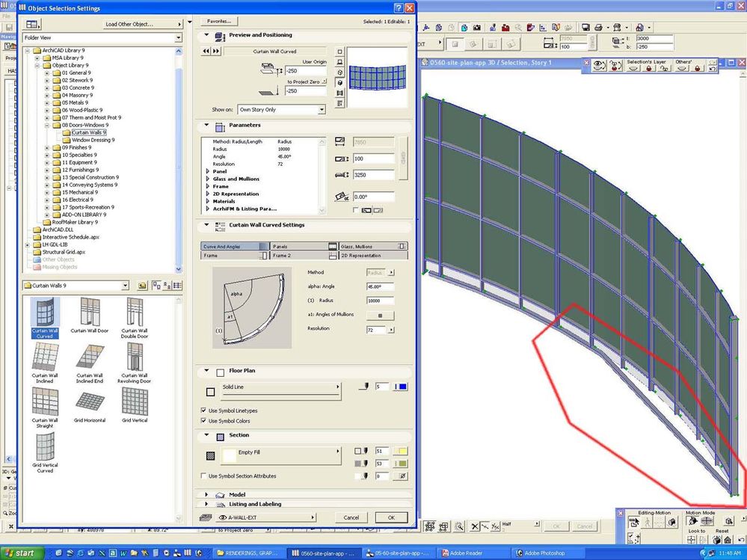Confirm settings with OK button
747x560 pixels.
tap(392, 517)
